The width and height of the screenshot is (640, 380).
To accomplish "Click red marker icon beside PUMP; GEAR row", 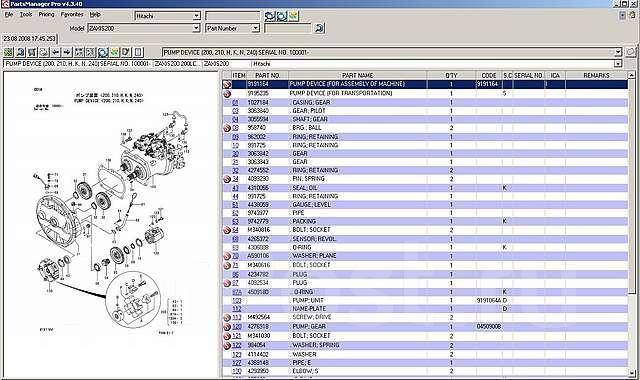I will tap(227, 327).
